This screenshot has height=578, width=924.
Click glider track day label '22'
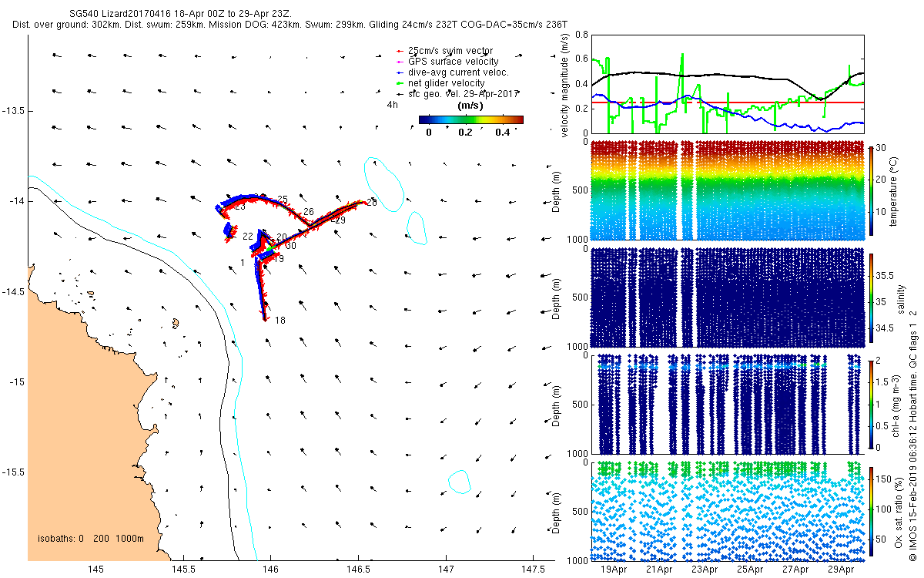248,237
